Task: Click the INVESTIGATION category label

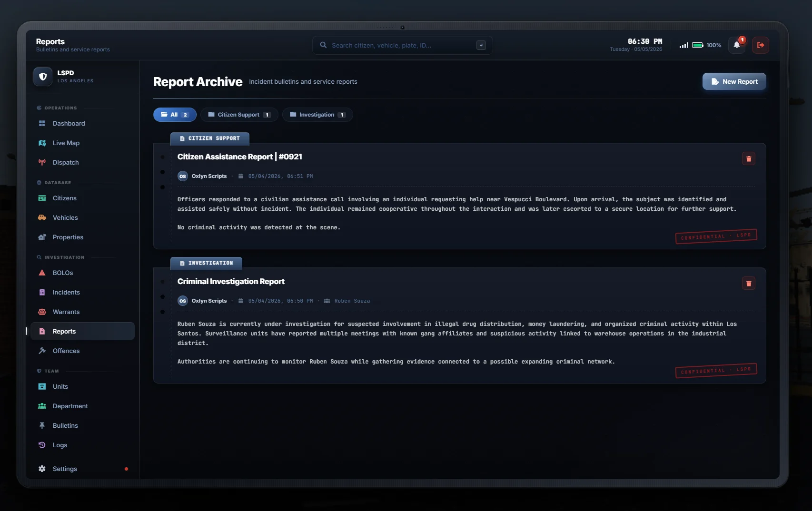Action: [206, 263]
